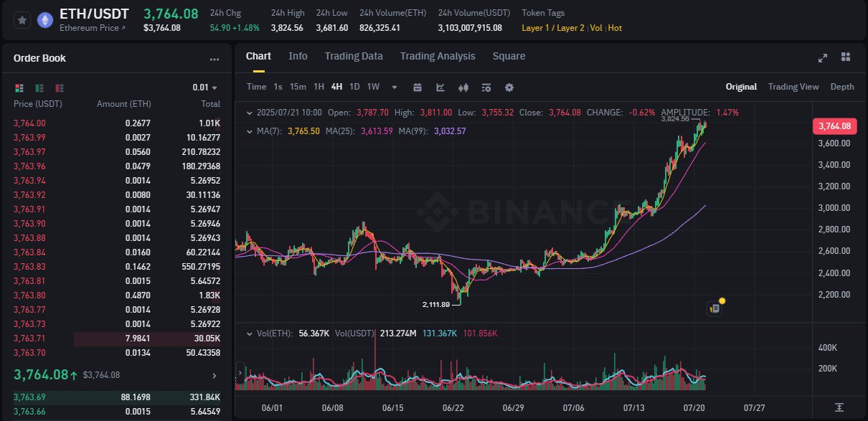This screenshot has width=868, height=421.
Task: Expand chart to fullscreen
Action: tap(823, 57)
